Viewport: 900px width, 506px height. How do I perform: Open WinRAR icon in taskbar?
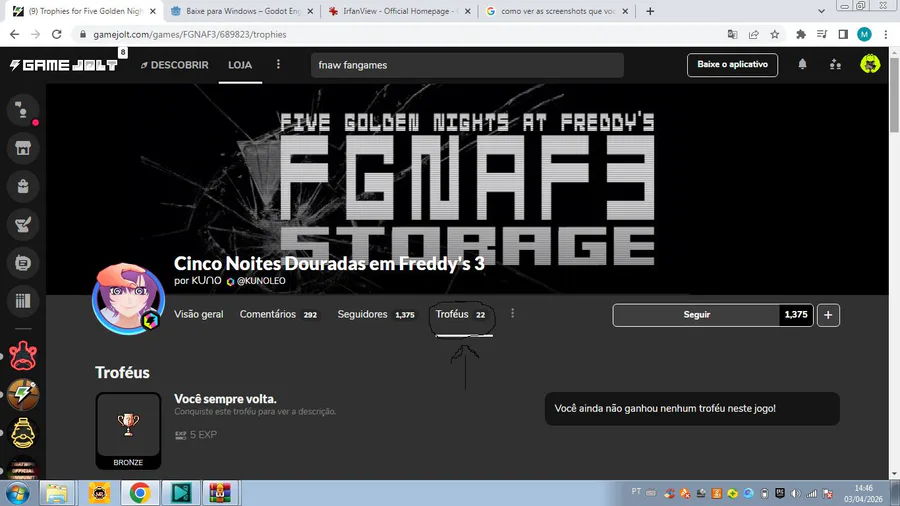tap(220, 493)
